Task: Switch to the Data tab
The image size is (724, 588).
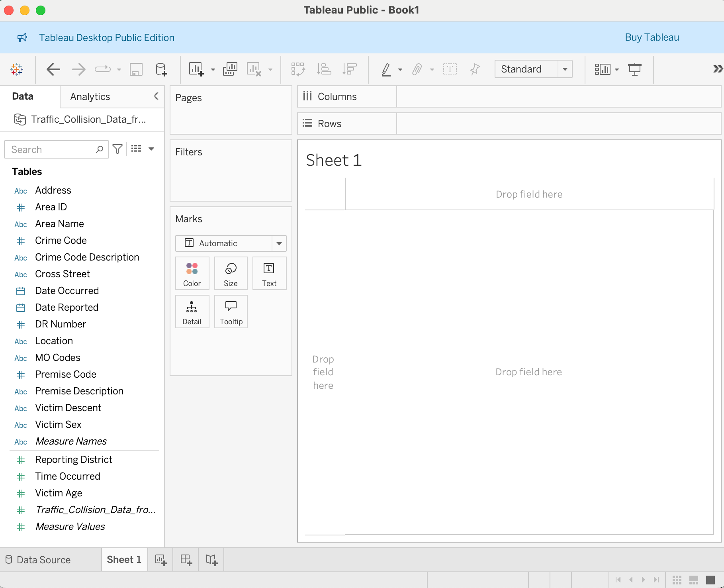Action: coord(23,96)
